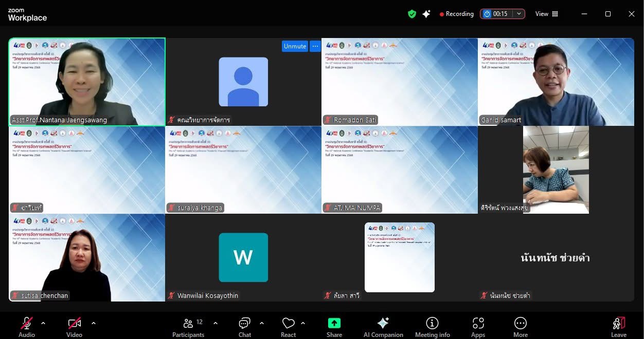Expand the meeting timer dropdown chevron
This screenshot has width=644, height=339.
[519, 14]
